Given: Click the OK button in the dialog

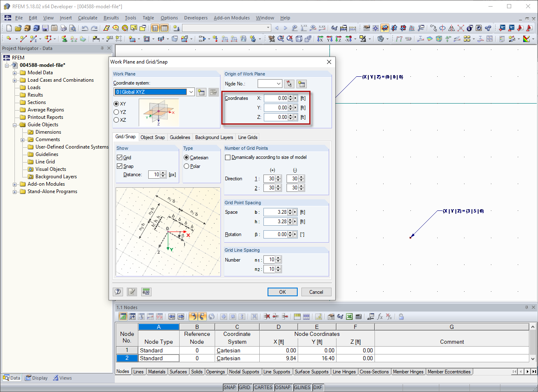Looking at the screenshot, I should click(x=282, y=292).
